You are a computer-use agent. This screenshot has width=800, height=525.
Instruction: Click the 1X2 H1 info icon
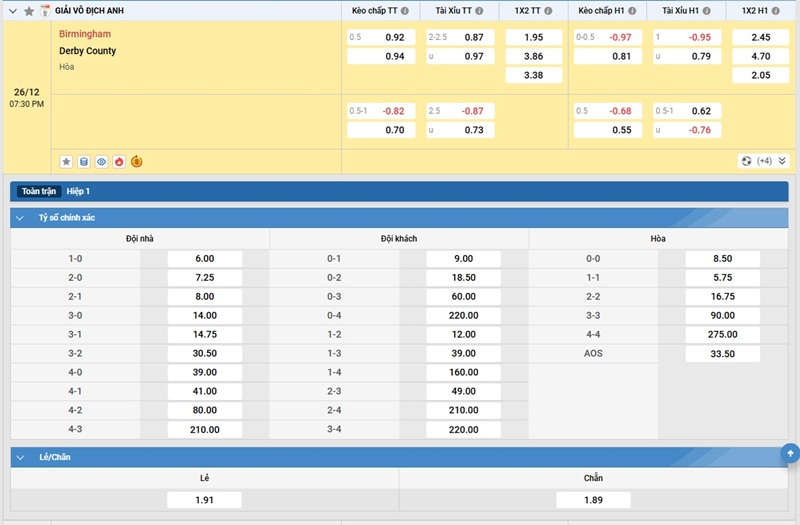point(776,11)
